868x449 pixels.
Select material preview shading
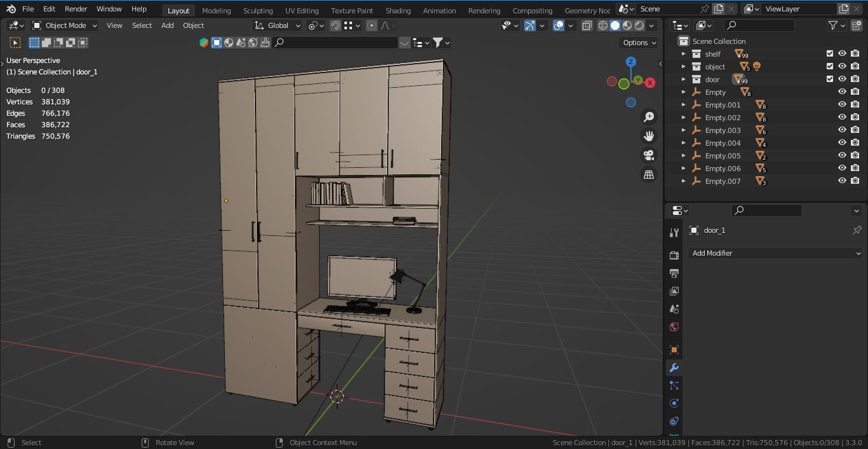point(627,25)
